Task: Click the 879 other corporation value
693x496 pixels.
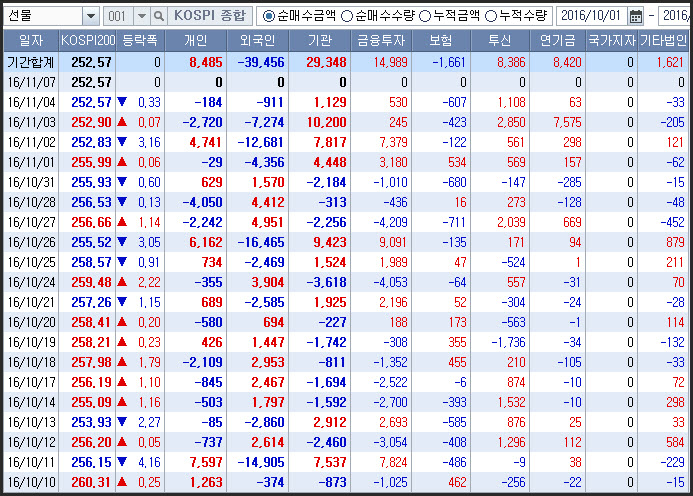Action: click(675, 242)
